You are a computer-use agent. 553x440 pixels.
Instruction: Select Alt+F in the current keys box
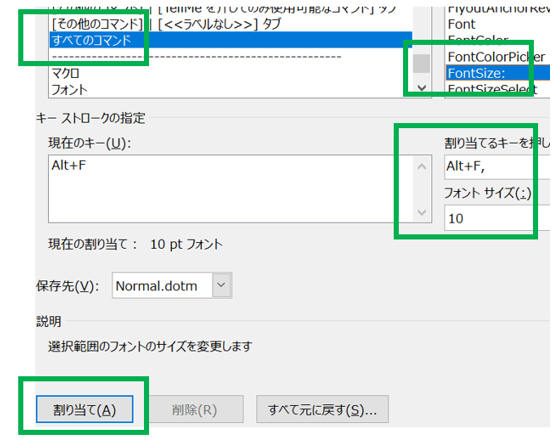pos(68,165)
